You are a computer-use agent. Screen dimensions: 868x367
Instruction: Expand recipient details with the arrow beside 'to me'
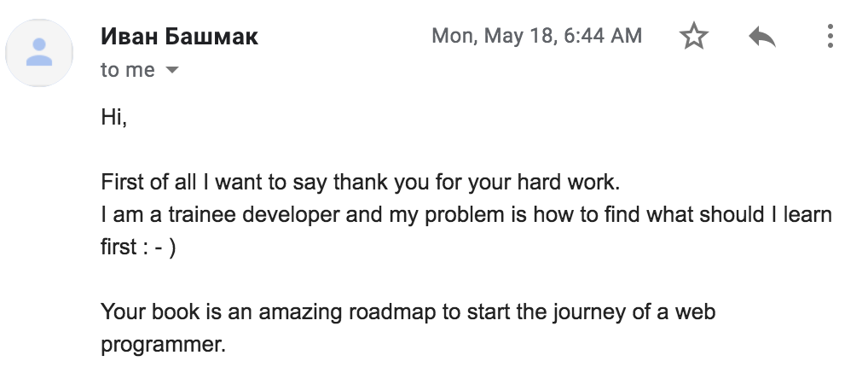[172, 70]
